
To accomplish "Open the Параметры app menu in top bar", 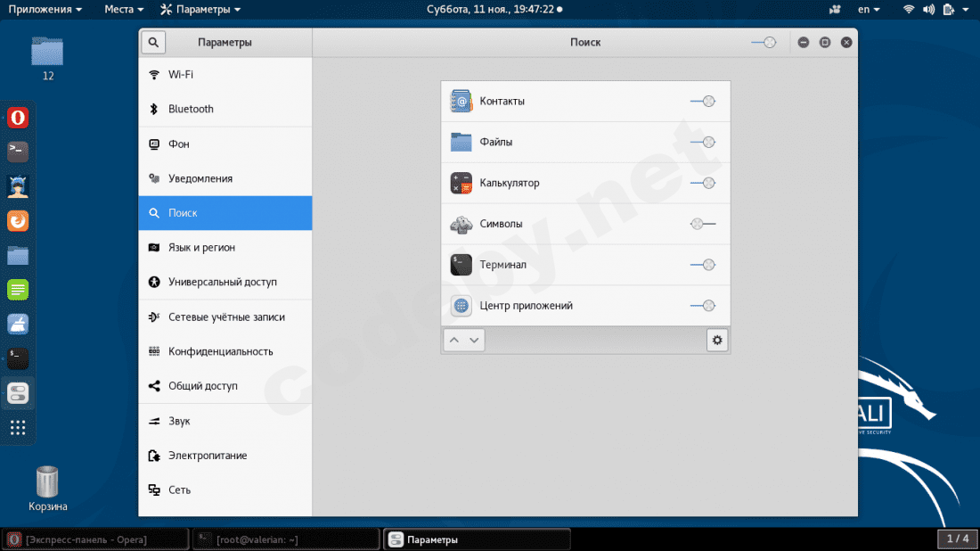I will pos(200,10).
